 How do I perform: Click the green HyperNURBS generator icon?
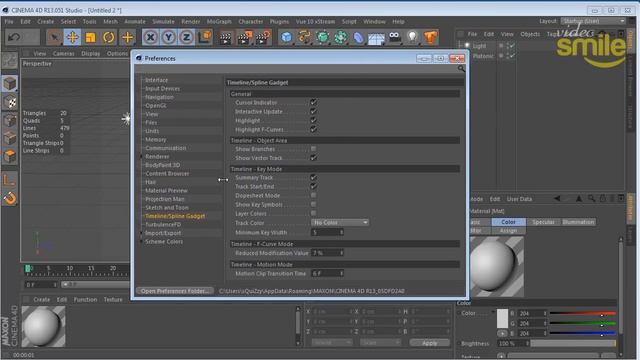coord(322,38)
